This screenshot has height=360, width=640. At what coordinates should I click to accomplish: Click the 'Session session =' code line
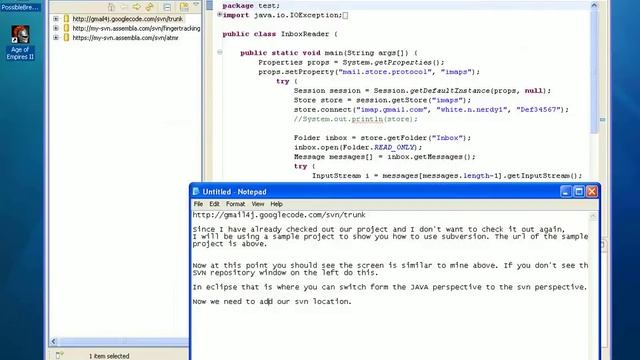(x=422, y=90)
